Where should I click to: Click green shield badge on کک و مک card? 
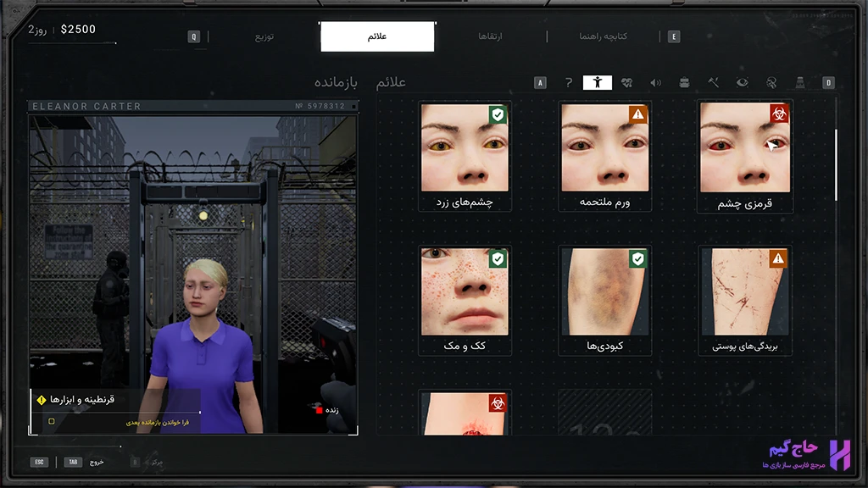pos(498,258)
